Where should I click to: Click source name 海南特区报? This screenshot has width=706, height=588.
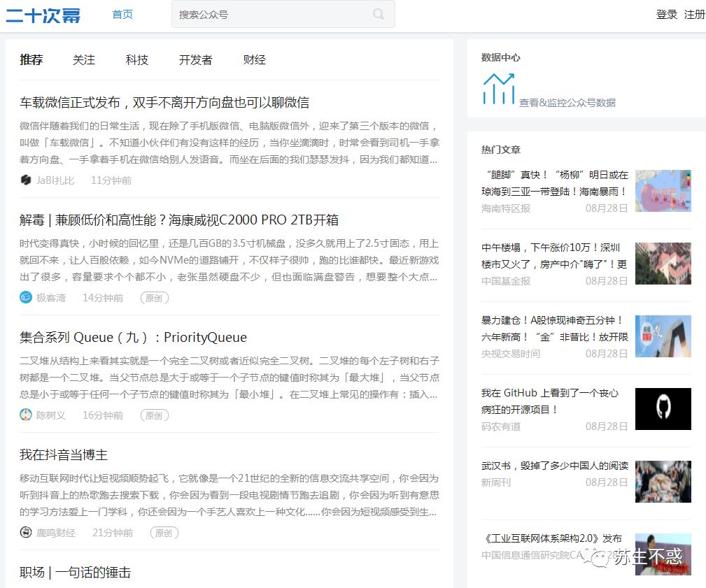[x=506, y=208]
